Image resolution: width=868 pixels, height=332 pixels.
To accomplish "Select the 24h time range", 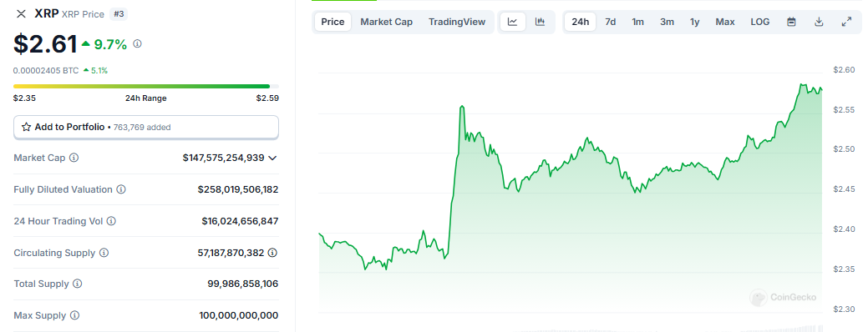I will tap(580, 22).
